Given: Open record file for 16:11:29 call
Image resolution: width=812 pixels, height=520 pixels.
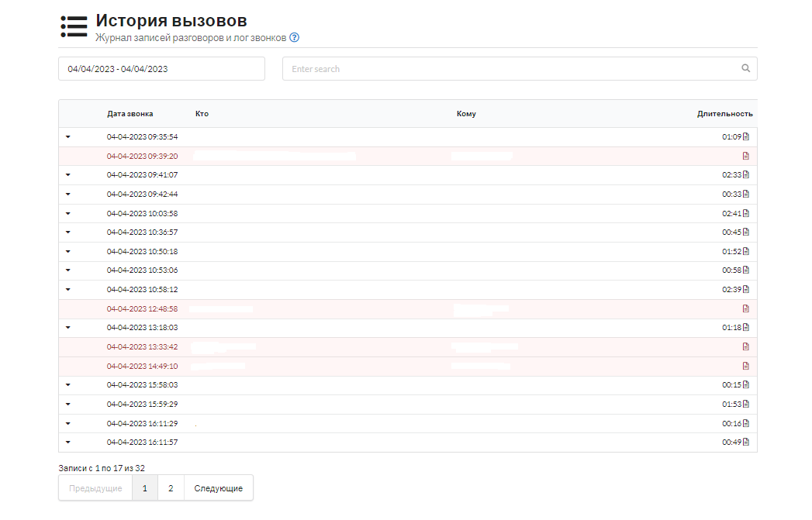Looking at the screenshot, I should 746,423.
